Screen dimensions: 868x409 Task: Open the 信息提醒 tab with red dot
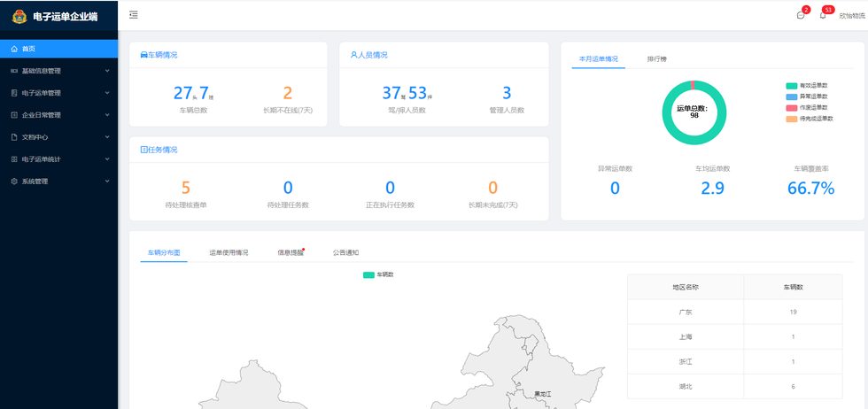291,252
